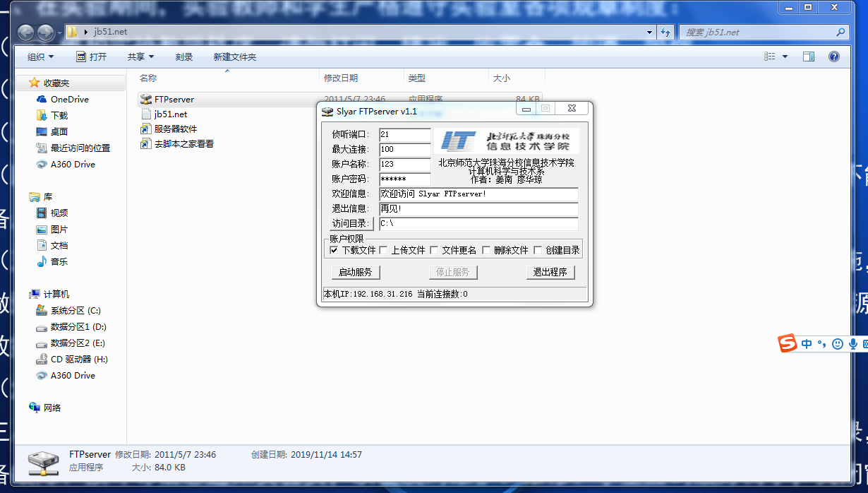Click the Forward navigation arrow in Explorer
The width and height of the screenshot is (868, 493).
tap(46, 32)
